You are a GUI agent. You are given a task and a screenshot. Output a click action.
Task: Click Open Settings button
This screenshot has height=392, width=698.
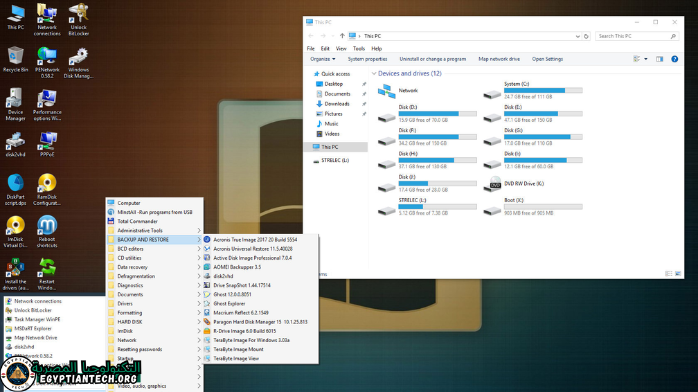click(547, 59)
